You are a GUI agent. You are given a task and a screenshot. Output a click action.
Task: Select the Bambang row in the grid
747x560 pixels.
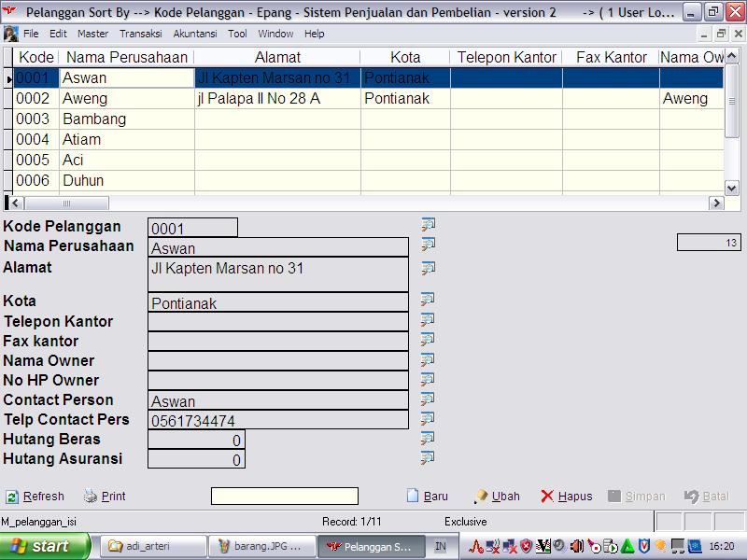coord(93,119)
